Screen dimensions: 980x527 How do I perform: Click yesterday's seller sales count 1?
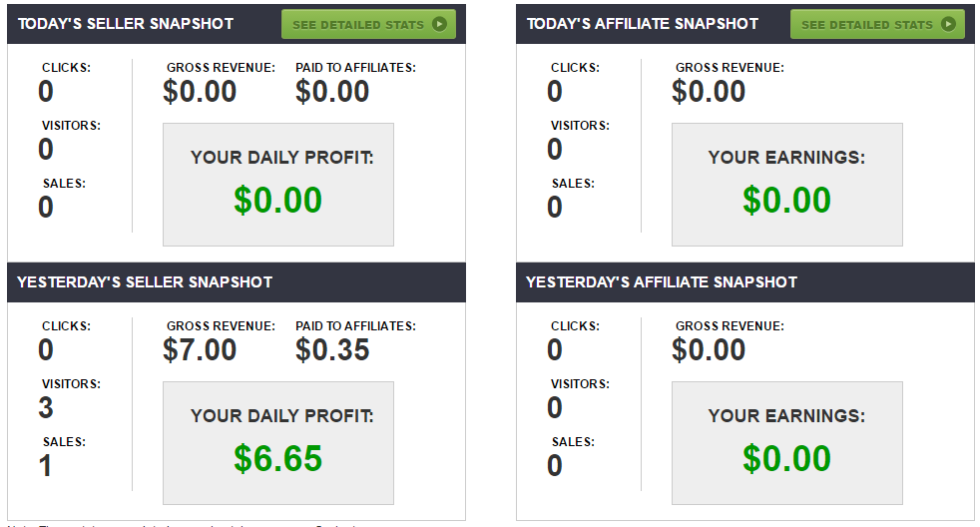point(45,466)
